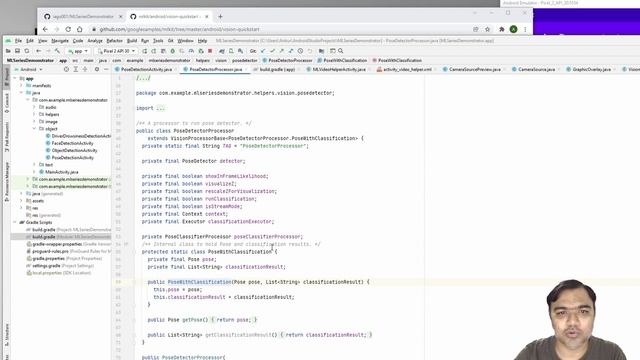Click Chrome's home button

click(x=80, y=29)
